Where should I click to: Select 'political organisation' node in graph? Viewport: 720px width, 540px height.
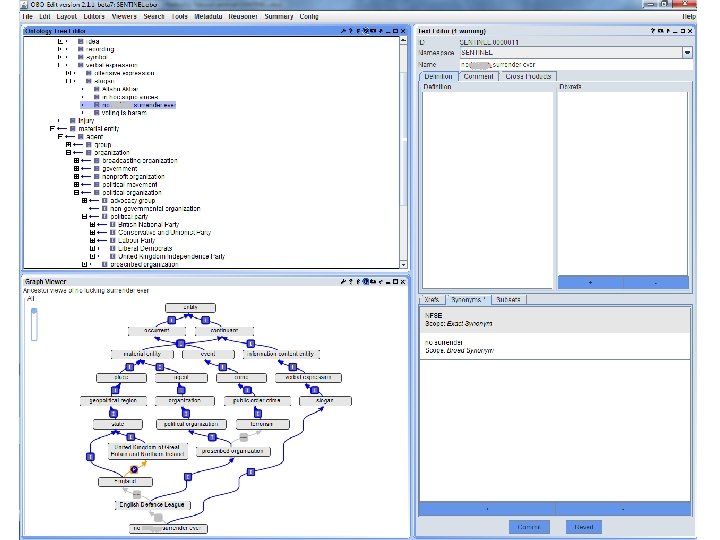coord(191,424)
